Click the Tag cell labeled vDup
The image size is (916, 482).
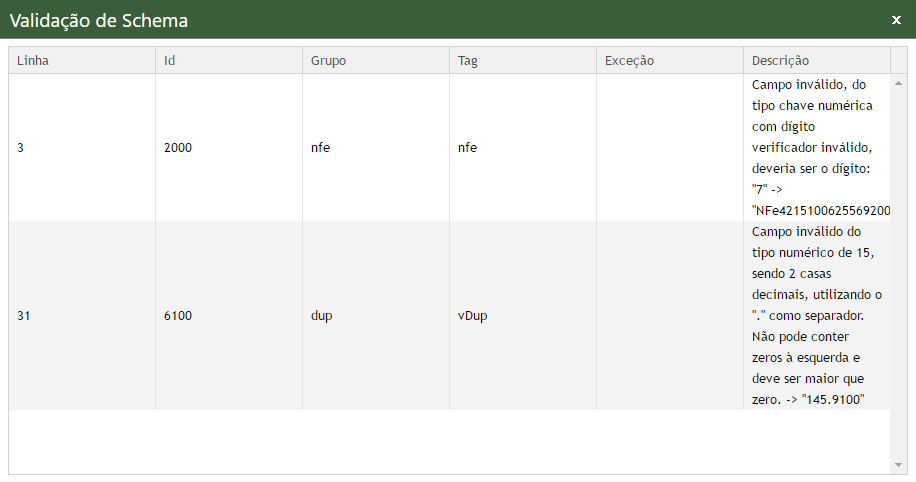[472, 316]
